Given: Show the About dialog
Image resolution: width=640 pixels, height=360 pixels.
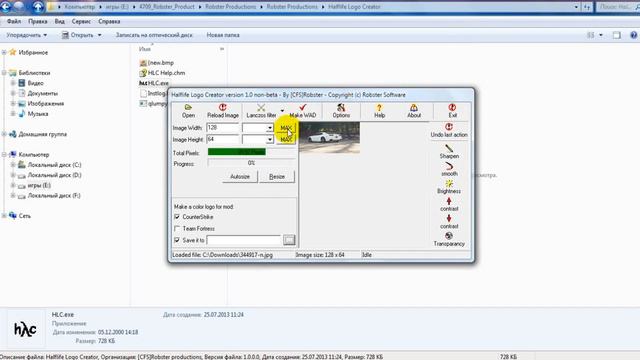Looking at the screenshot, I should [x=414, y=111].
